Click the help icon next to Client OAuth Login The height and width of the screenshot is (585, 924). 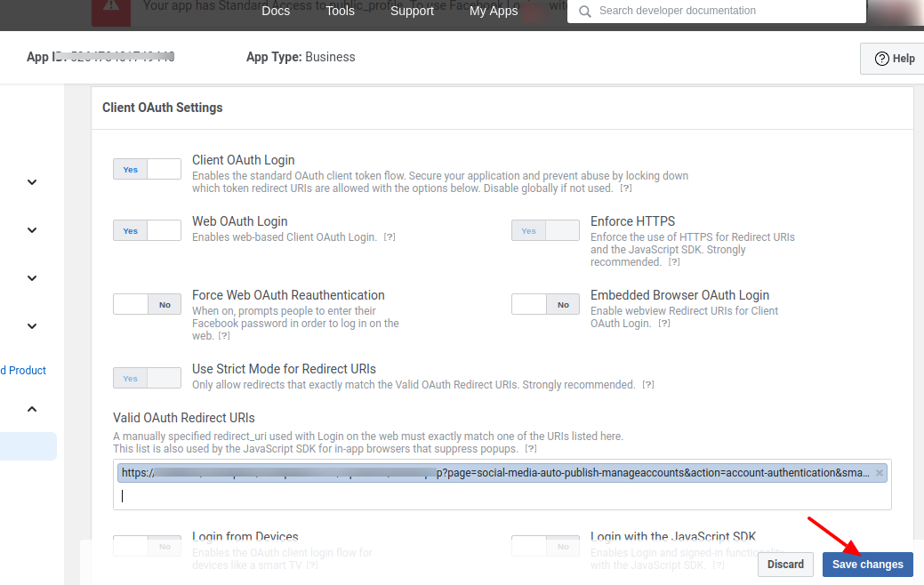(x=626, y=188)
